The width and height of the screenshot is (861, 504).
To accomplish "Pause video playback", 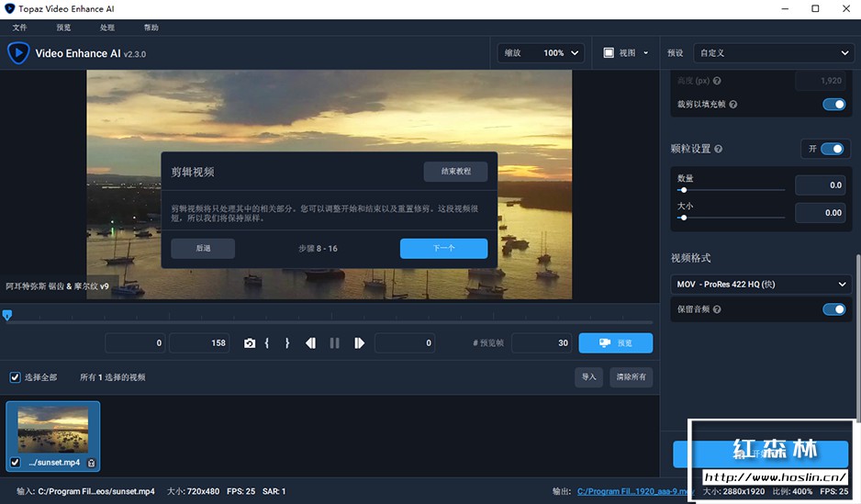I will coord(334,343).
